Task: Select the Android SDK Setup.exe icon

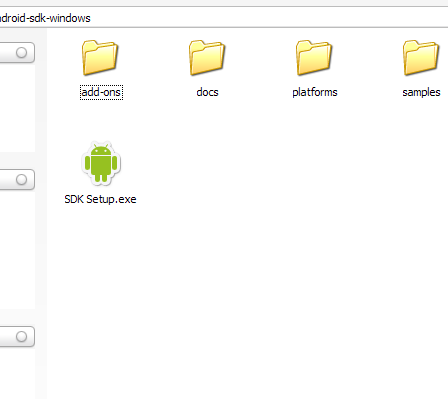Action: coord(101,164)
